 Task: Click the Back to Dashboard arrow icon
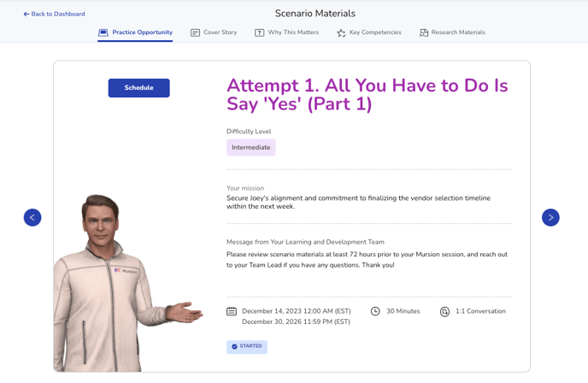coord(26,15)
